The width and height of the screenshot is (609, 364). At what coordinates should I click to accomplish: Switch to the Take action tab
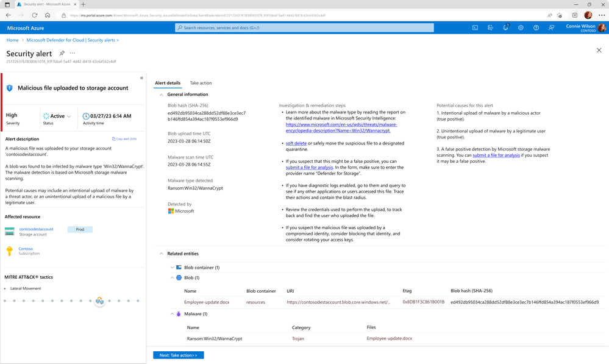click(201, 83)
